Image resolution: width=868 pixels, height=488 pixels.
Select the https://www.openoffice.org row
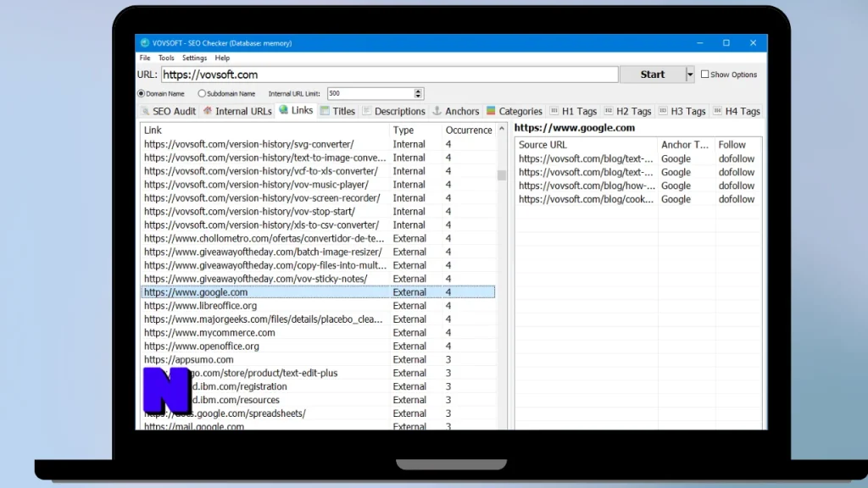tap(319, 346)
